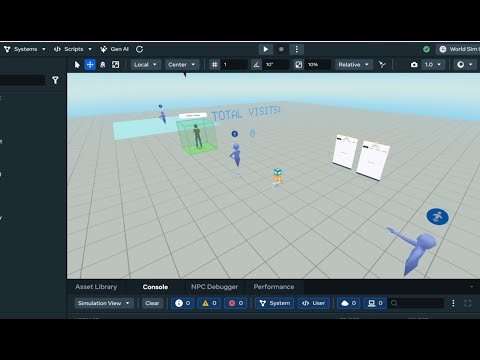480x360 pixels.
Task: Stop the world preview
Action: click(281, 49)
